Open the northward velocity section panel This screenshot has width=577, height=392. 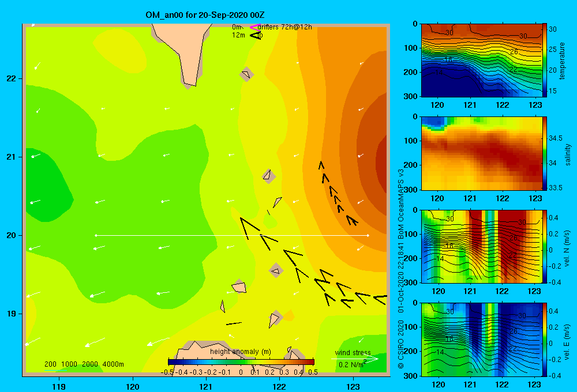click(x=482, y=246)
